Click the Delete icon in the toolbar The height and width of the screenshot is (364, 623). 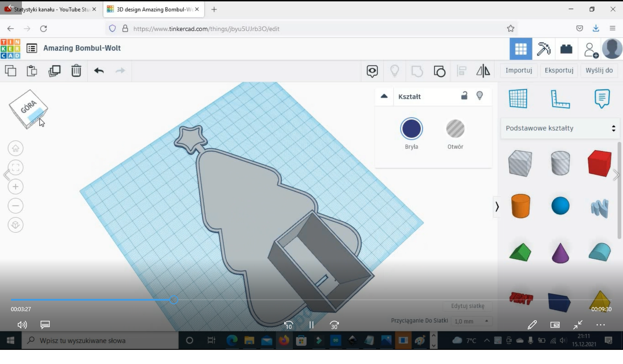(76, 71)
